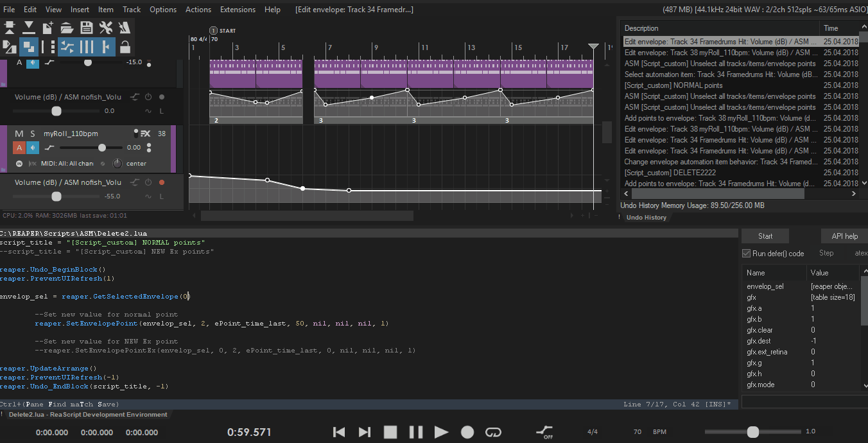Solo the myRoll_110bpm track

32,134
